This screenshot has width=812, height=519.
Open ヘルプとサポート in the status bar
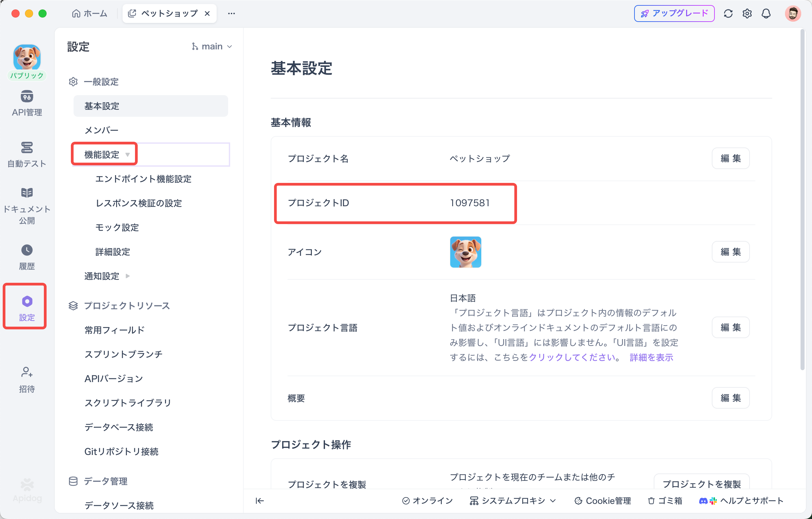tap(741, 501)
